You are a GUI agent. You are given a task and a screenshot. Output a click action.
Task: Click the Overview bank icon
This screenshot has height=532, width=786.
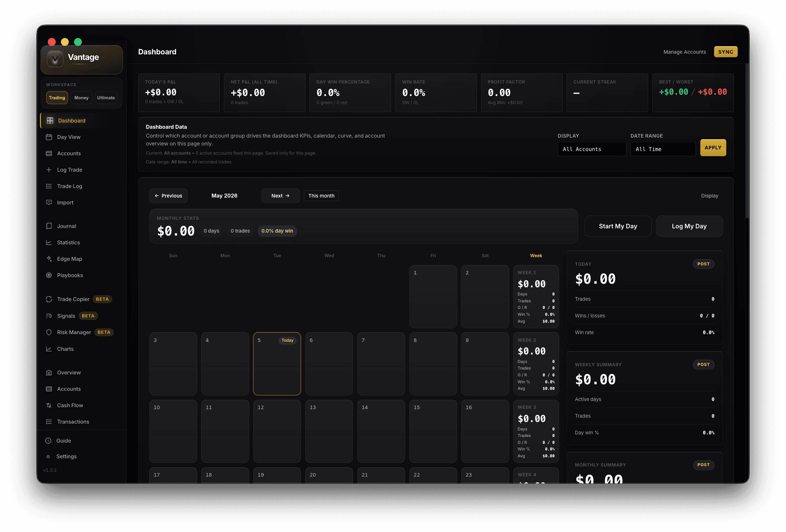click(x=49, y=373)
